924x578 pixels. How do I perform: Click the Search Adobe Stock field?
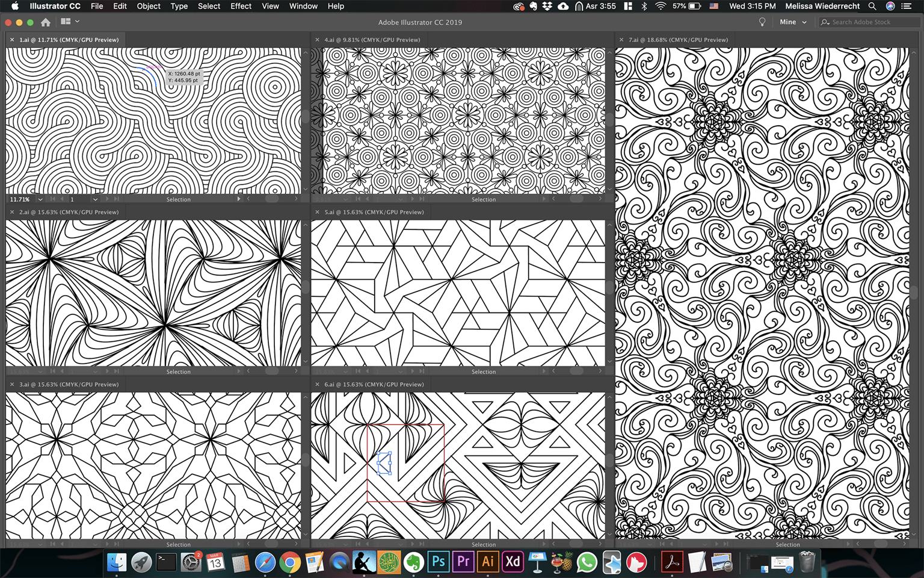click(x=870, y=22)
